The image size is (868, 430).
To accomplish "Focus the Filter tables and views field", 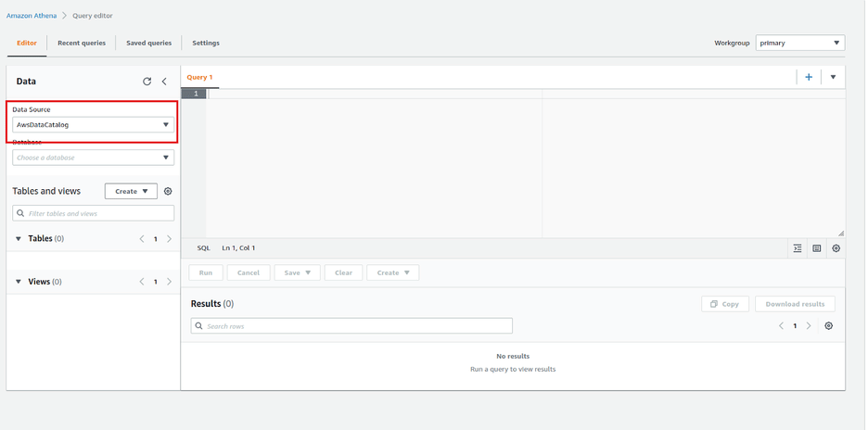I will (x=93, y=214).
